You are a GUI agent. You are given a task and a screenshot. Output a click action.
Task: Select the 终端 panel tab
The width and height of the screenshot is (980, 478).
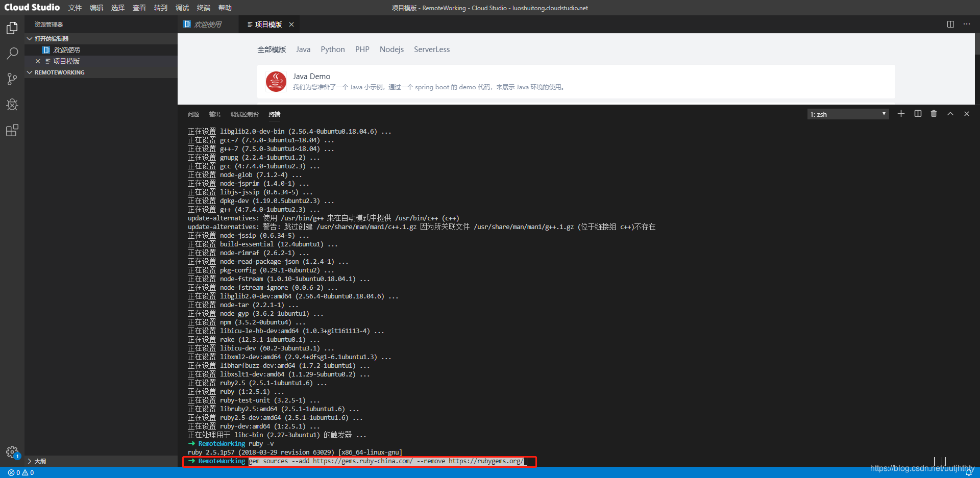click(x=275, y=114)
